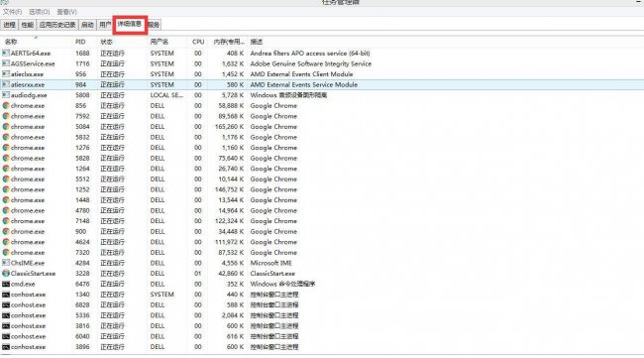
Task: Click the memory value '42,860 K'
Action: coord(231,274)
